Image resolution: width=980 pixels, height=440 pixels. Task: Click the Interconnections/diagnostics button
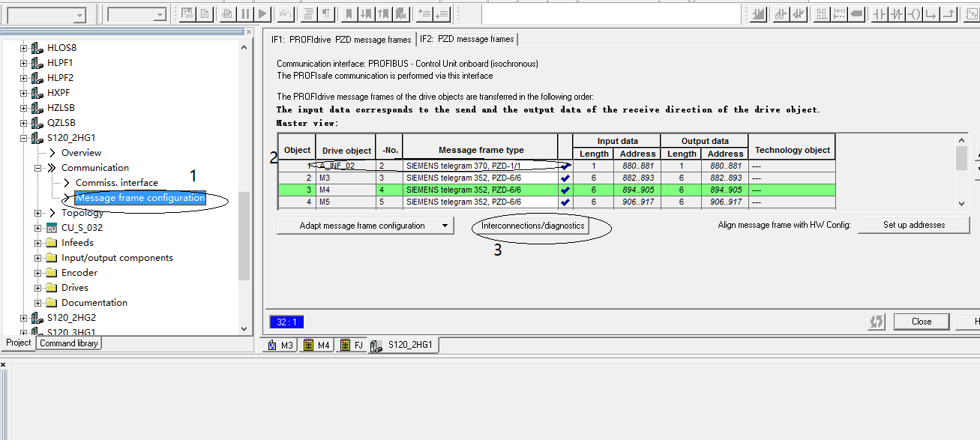532,226
